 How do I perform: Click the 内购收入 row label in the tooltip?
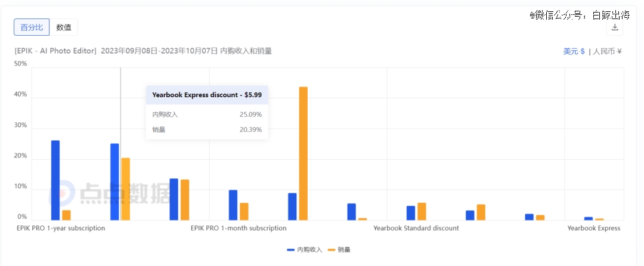coord(165,115)
